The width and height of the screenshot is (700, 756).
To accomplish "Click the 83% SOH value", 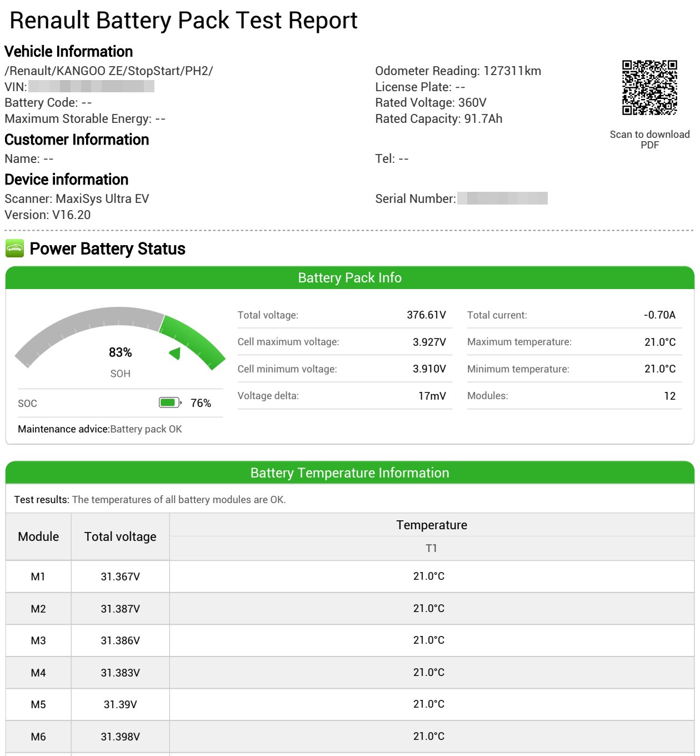I will coord(121,352).
